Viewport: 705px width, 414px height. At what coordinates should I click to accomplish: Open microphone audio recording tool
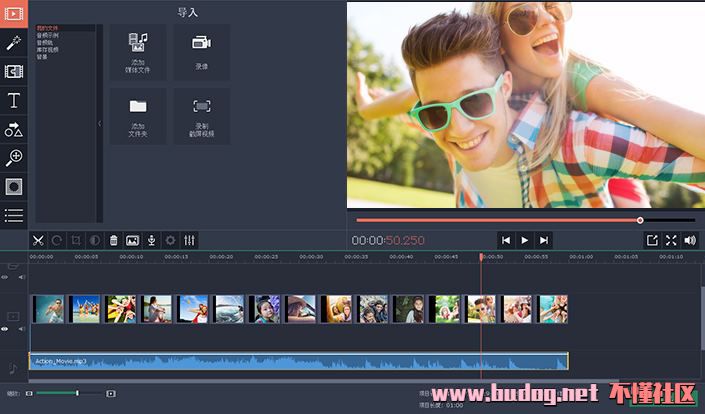(151, 240)
